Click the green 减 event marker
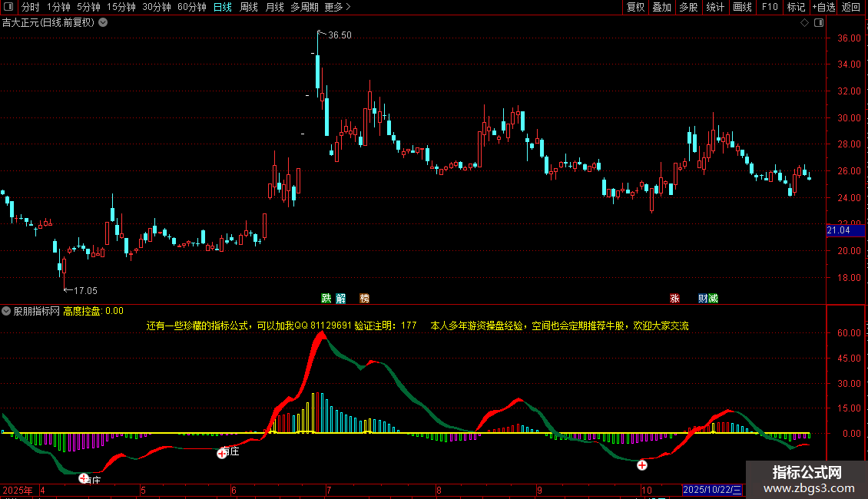Viewport: 868px width, 499px height. click(713, 299)
